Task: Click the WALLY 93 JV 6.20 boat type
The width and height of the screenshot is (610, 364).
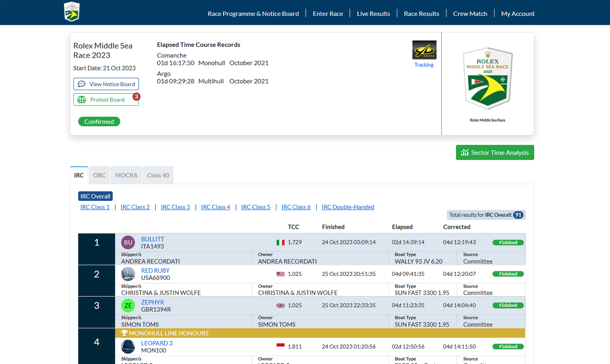Action: (419, 262)
